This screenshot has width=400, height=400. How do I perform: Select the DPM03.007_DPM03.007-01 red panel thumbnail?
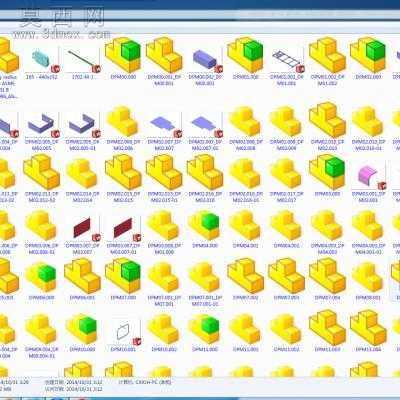point(123,228)
